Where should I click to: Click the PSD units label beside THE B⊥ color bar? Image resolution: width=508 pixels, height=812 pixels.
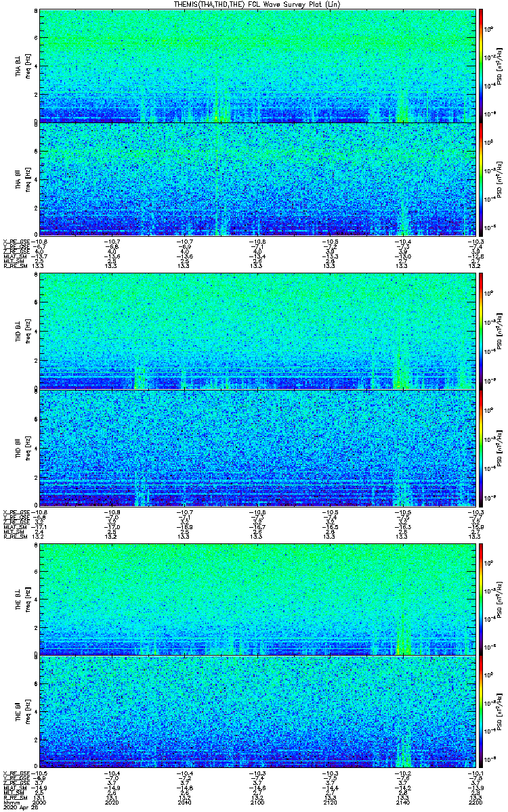pos(500,599)
